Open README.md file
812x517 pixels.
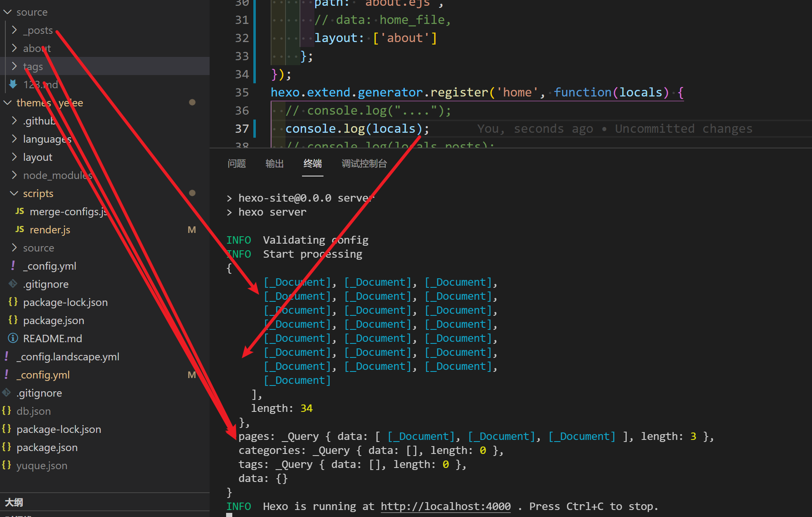(x=52, y=338)
